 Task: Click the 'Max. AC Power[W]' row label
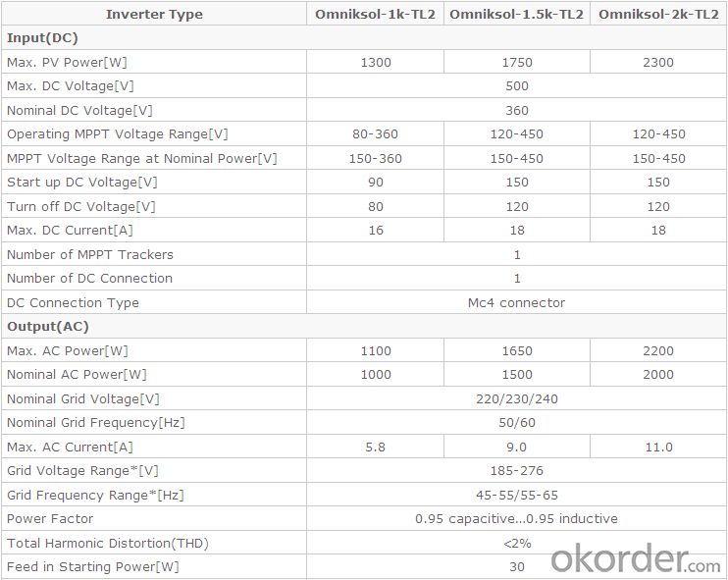(x=68, y=350)
